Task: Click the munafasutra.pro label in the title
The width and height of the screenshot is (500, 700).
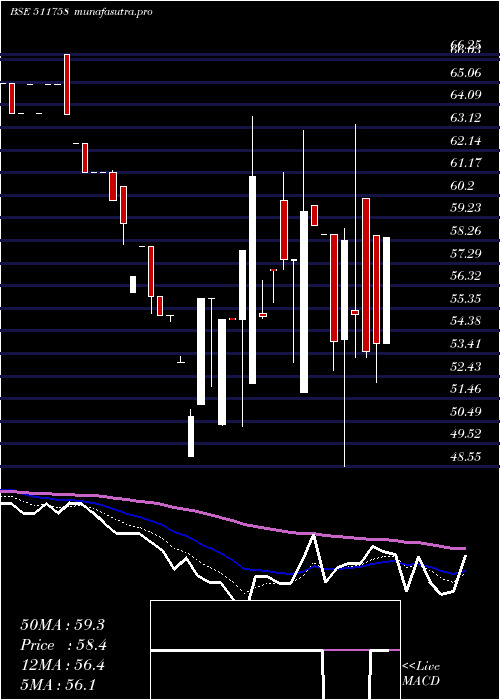Action: click(x=113, y=12)
